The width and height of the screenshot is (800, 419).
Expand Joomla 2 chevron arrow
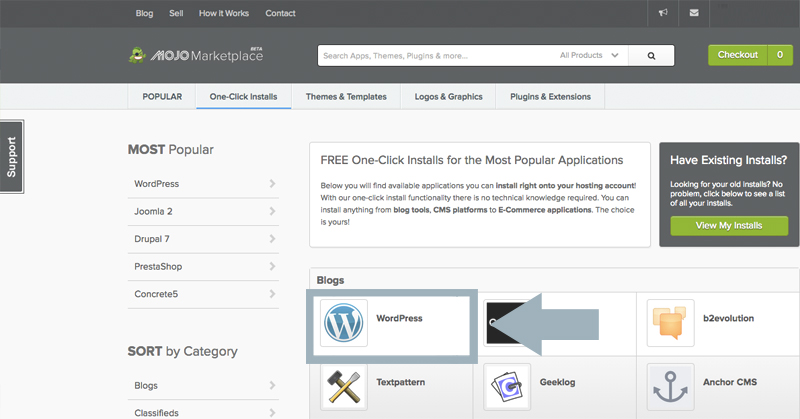pyautogui.click(x=272, y=211)
